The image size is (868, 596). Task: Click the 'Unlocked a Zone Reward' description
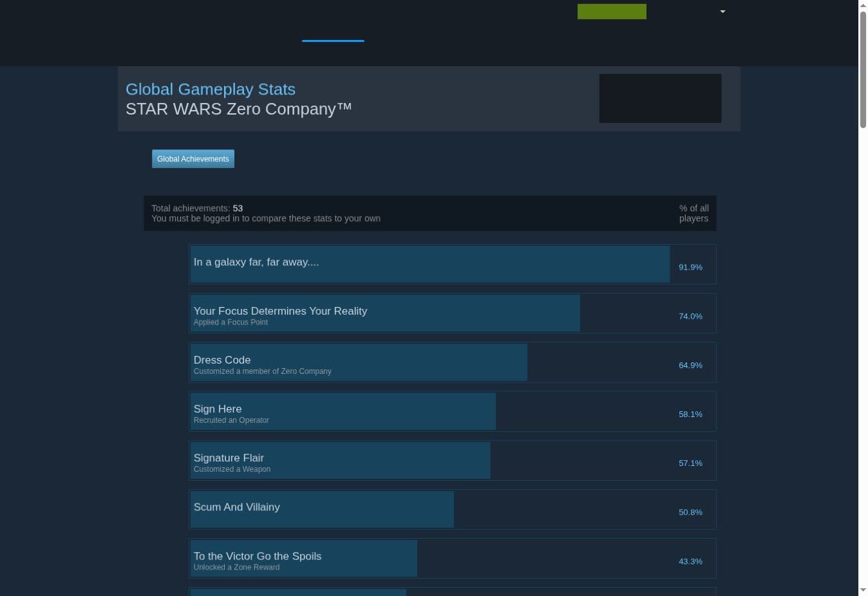tap(236, 568)
